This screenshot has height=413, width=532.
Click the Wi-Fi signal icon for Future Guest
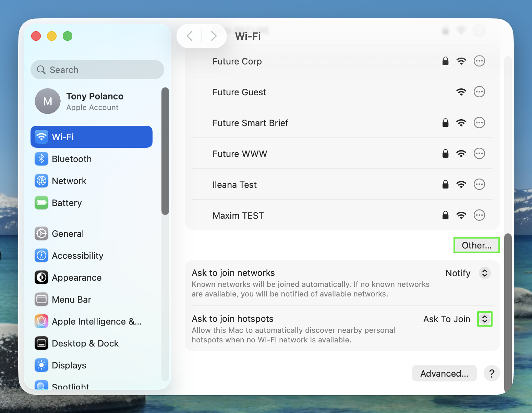tap(461, 92)
